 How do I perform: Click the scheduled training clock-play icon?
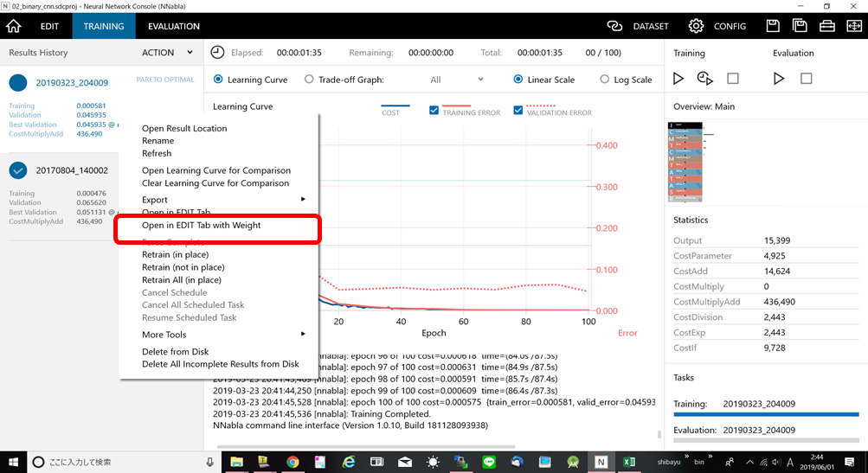tap(704, 79)
